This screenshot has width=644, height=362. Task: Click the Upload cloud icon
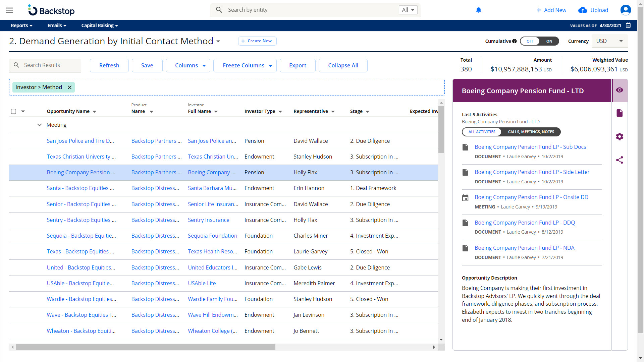click(583, 10)
